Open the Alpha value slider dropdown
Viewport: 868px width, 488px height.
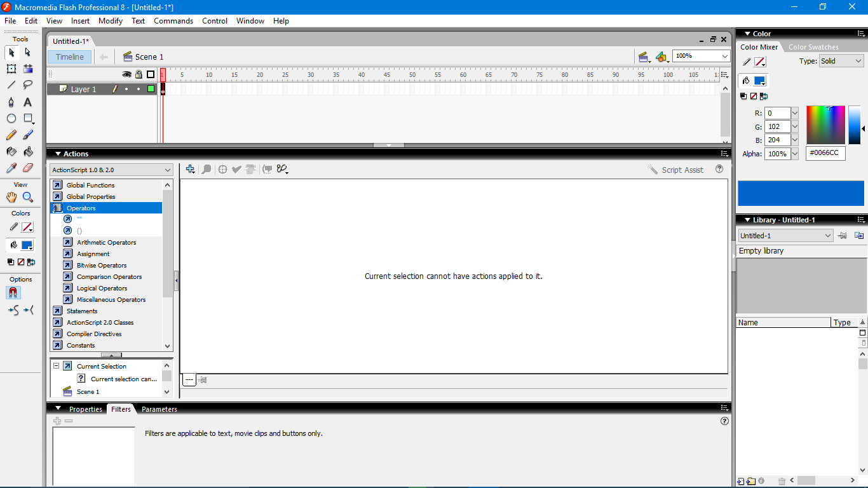[795, 154]
